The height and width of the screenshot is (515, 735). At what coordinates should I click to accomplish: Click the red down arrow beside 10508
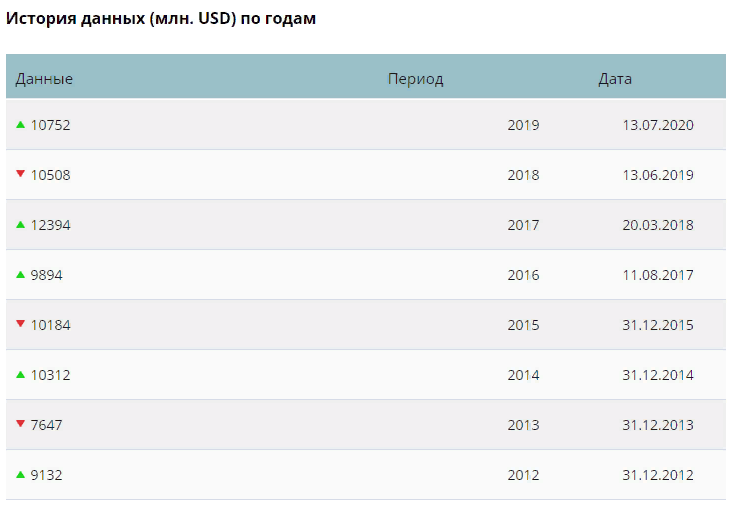pos(20,174)
